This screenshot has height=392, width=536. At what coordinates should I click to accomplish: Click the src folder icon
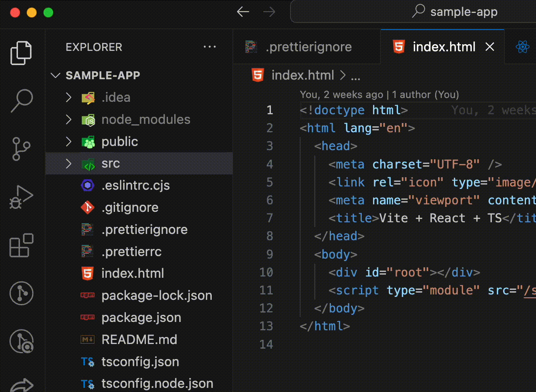click(88, 164)
